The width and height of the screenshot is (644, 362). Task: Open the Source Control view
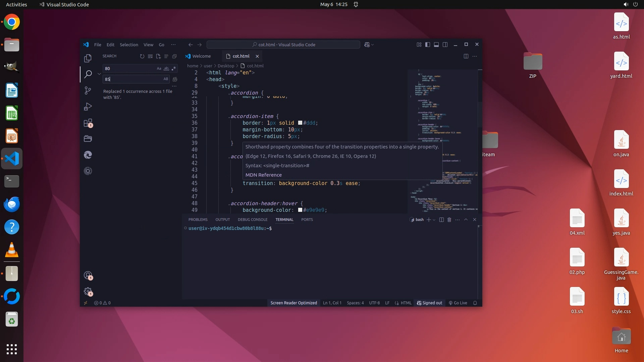(x=88, y=90)
